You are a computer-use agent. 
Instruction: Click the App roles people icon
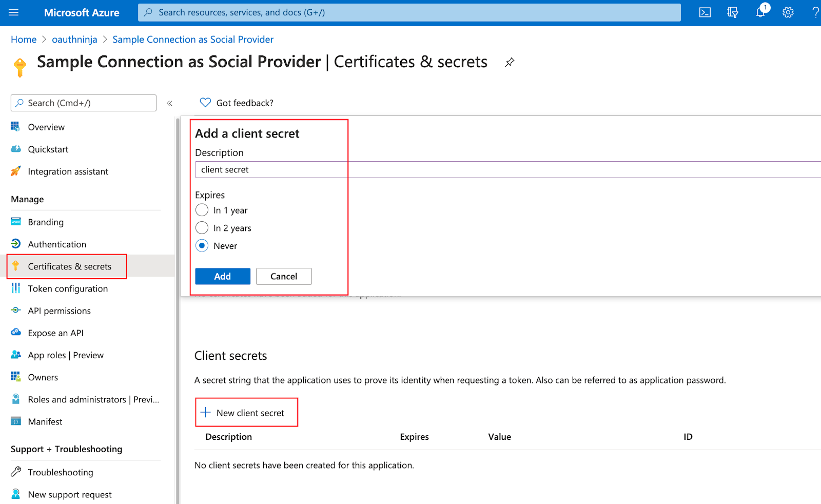[16, 355]
